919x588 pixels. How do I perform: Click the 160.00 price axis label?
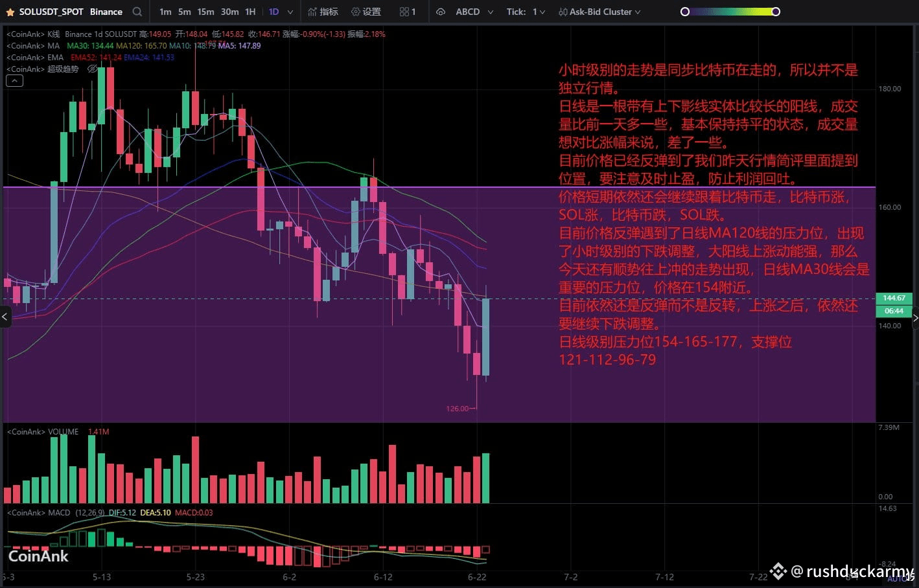click(889, 207)
